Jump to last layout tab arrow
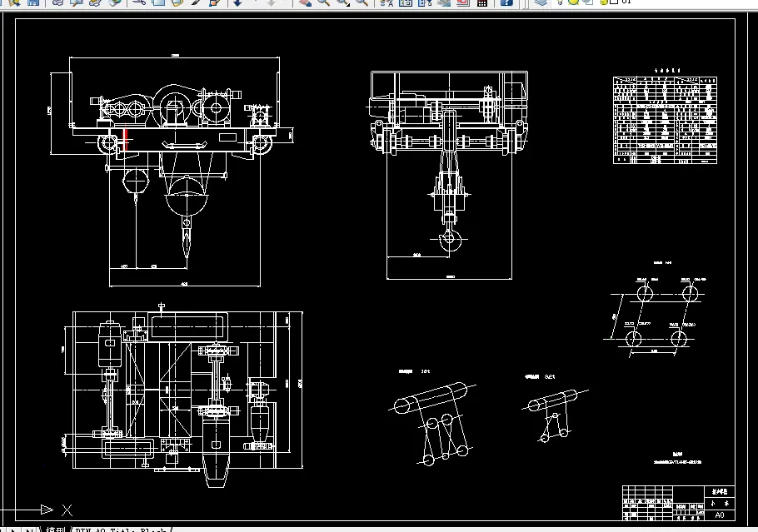 click(x=29, y=530)
